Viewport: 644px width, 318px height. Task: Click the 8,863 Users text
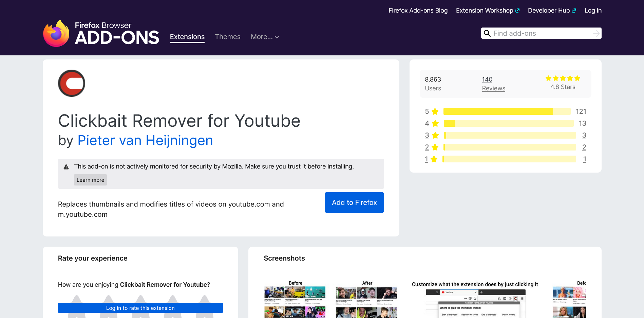pos(433,84)
